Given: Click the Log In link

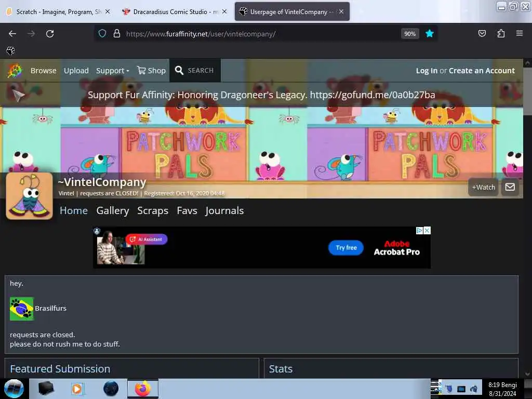Looking at the screenshot, I should pos(427,71).
